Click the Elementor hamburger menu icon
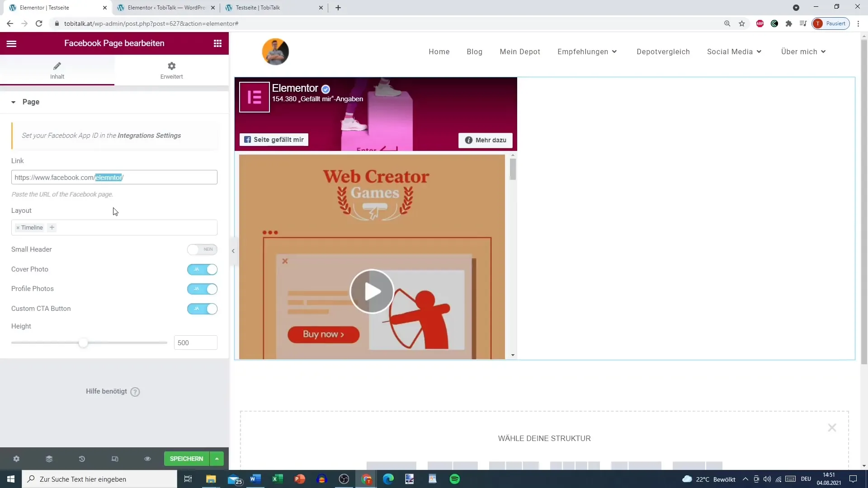This screenshot has width=868, height=488. coord(11,43)
